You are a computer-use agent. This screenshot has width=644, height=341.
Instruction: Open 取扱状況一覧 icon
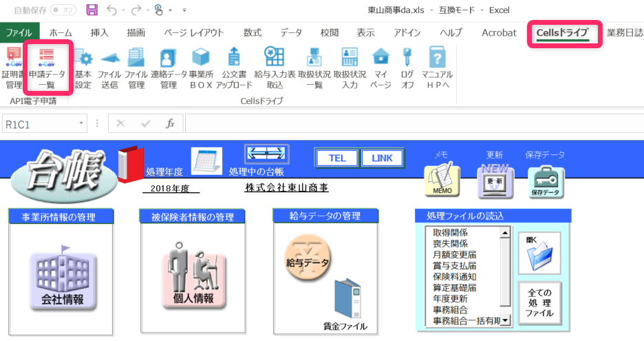click(x=314, y=68)
